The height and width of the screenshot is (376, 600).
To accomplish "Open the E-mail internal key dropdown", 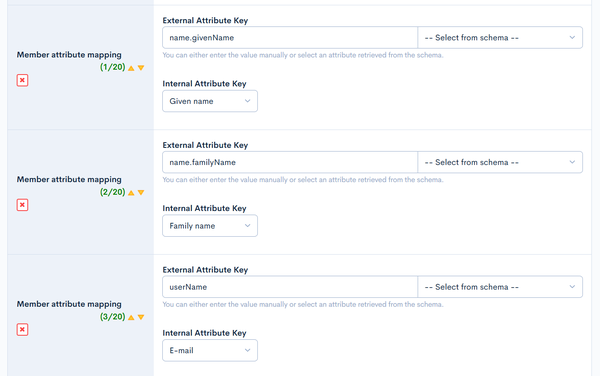I will (x=210, y=350).
